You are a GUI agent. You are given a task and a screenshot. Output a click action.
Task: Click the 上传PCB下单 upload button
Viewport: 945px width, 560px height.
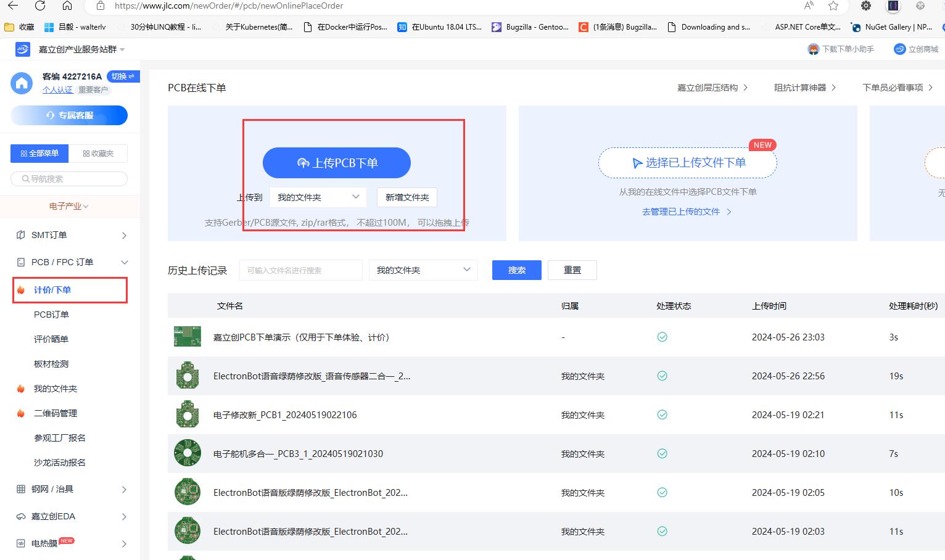click(336, 163)
